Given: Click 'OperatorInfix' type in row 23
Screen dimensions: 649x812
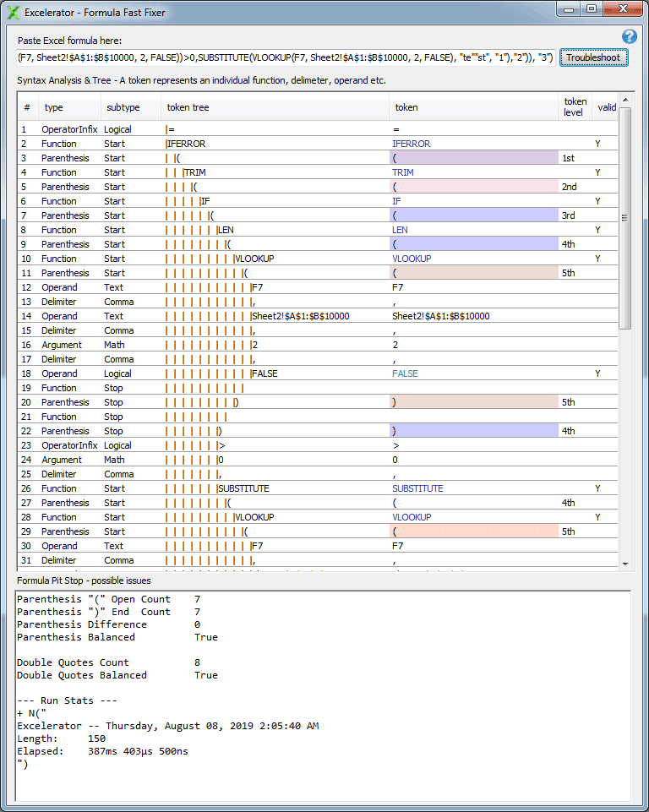Looking at the screenshot, I should click(69, 445).
